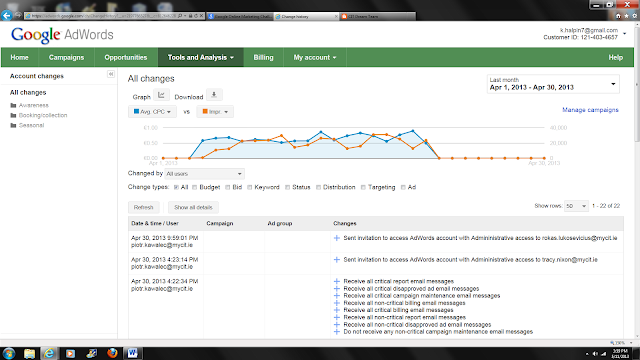
Task: Go to the Home tab
Action: click(x=20, y=58)
